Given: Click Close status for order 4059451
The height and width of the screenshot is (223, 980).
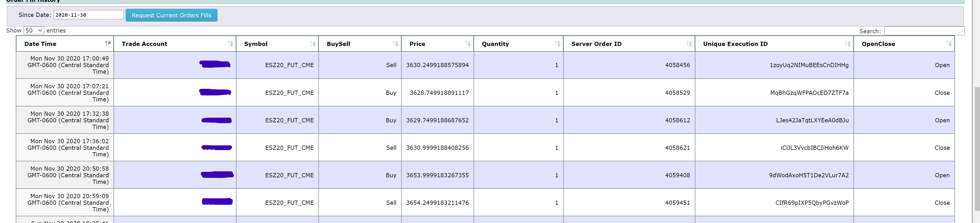Looking at the screenshot, I should click(x=942, y=203).
